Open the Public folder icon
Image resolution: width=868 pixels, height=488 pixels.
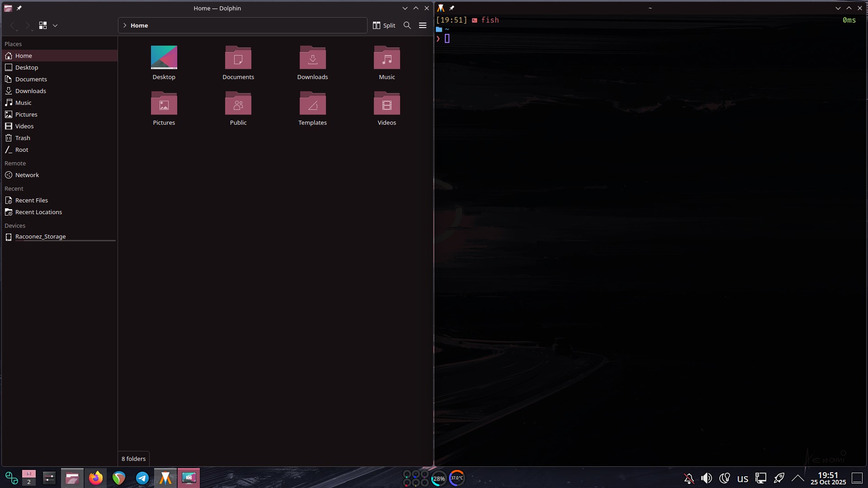coord(238,104)
